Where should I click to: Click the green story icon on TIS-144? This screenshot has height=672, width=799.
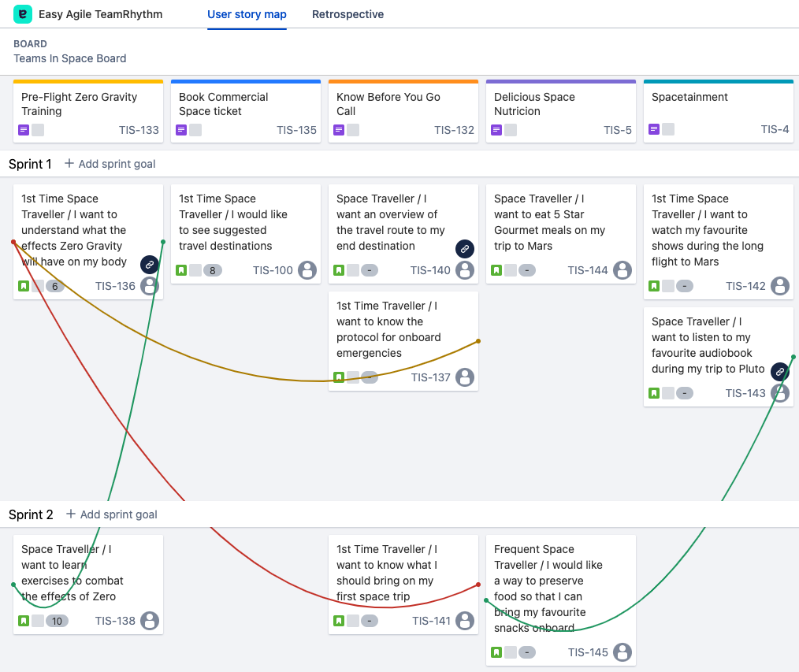[496, 270]
